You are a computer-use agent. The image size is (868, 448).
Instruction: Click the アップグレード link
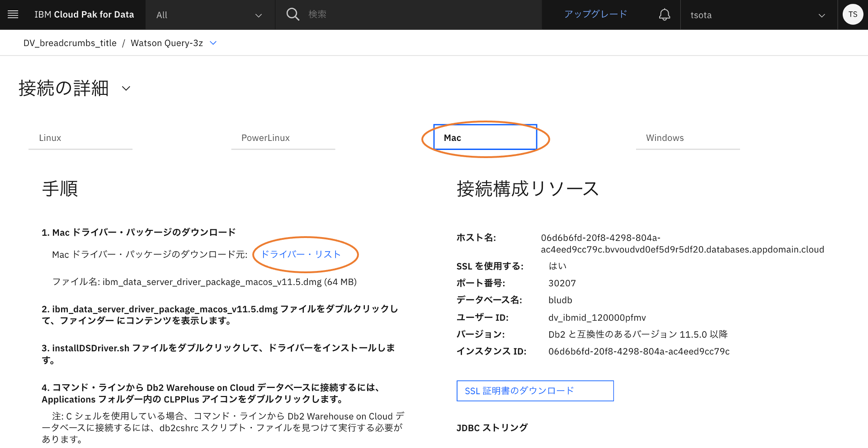(595, 14)
